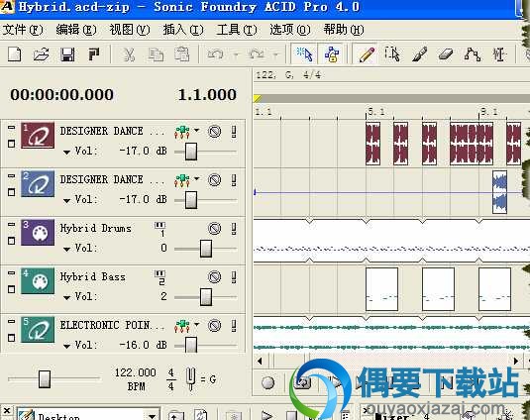Image resolution: width=530 pixels, height=420 pixels.
Task: Maximize track 1 height button
Action: 11,144
